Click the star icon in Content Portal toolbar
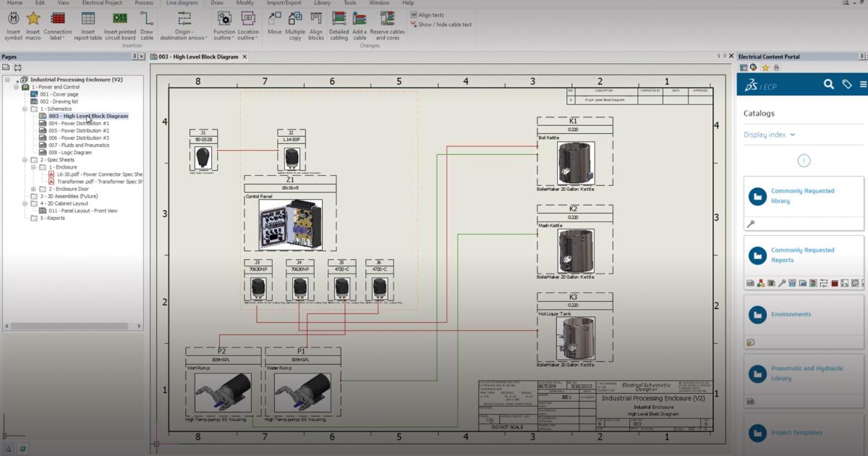Image resolution: width=868 pixels, height=456 pixels. click(x=765, y=67)
